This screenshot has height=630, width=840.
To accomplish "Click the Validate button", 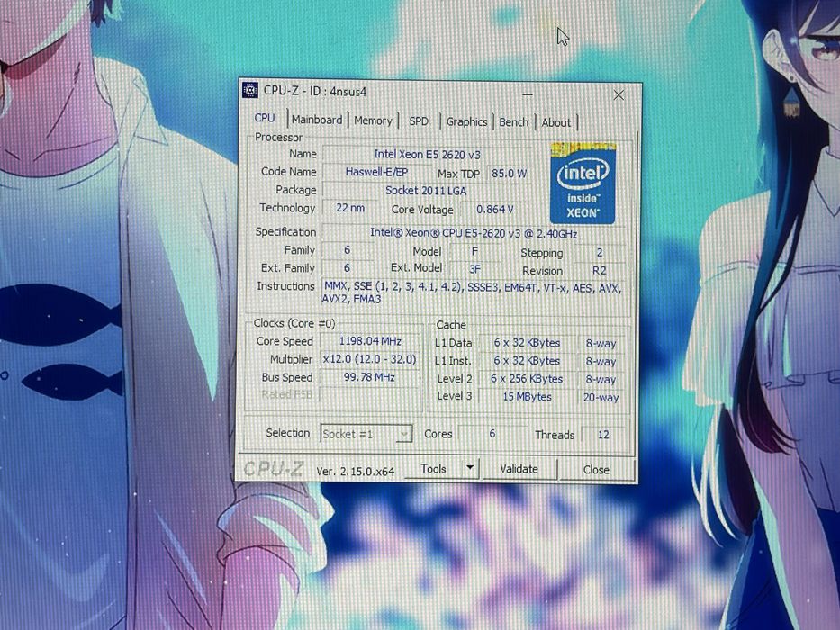I will point(519,469).
